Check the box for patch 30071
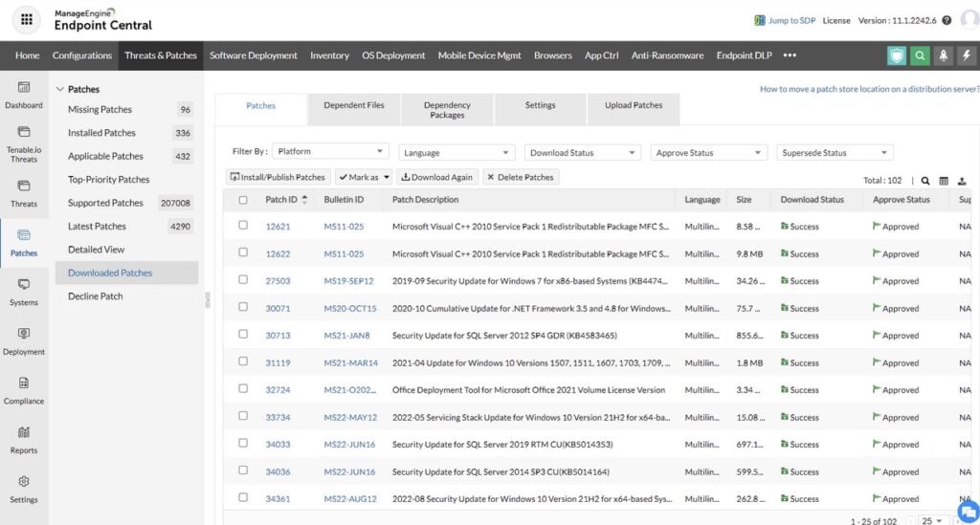This screenshot has height=525, width=980. [x=243, y=307]
